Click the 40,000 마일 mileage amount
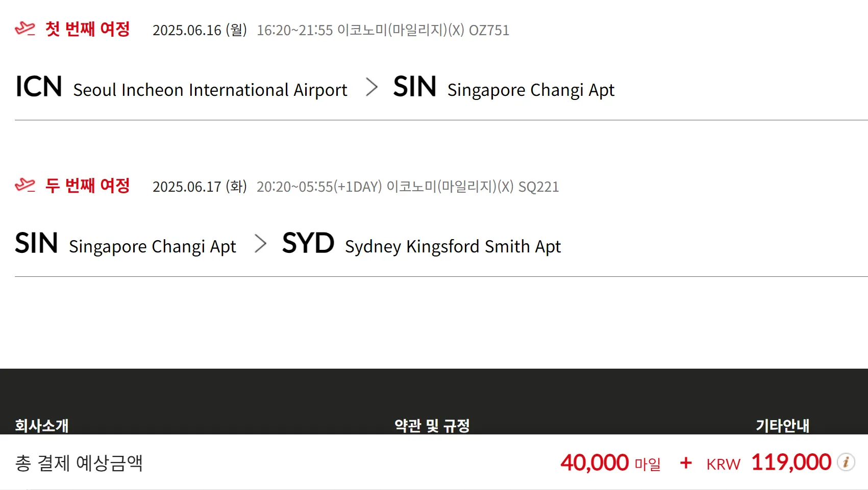The height and width of the screenshot is (490, 868). click(610, 463)
